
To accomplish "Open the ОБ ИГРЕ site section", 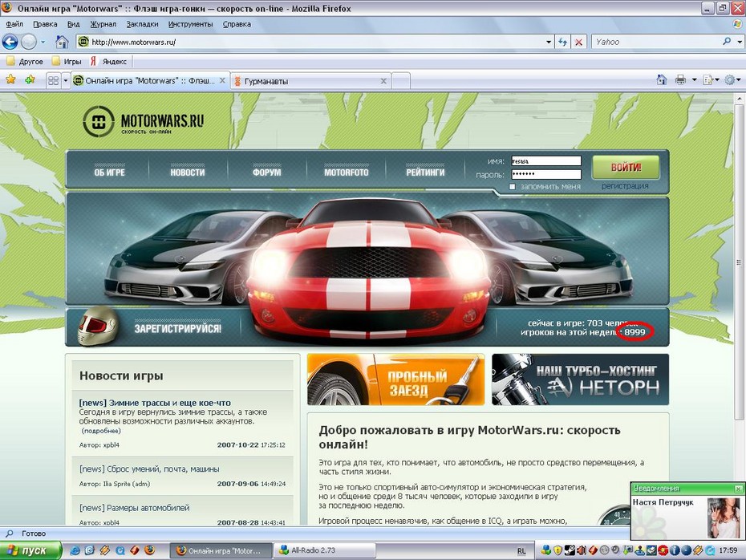I will 109,172.
